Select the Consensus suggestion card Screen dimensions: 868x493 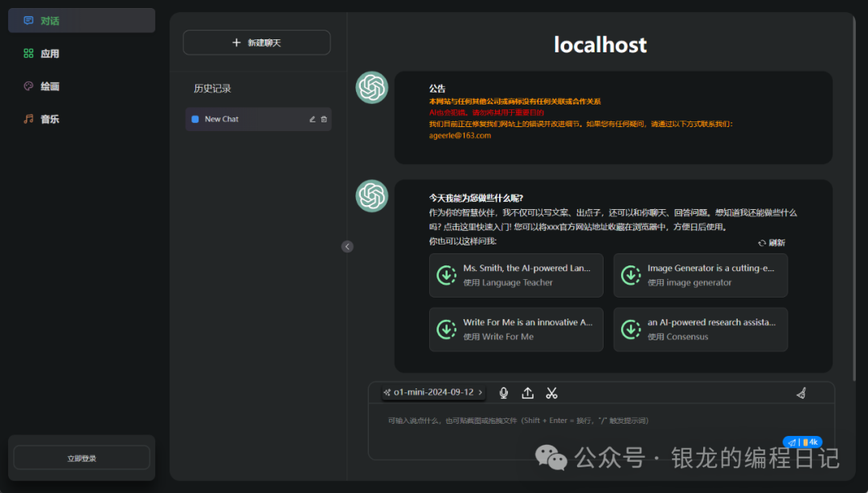coord(700,330)
